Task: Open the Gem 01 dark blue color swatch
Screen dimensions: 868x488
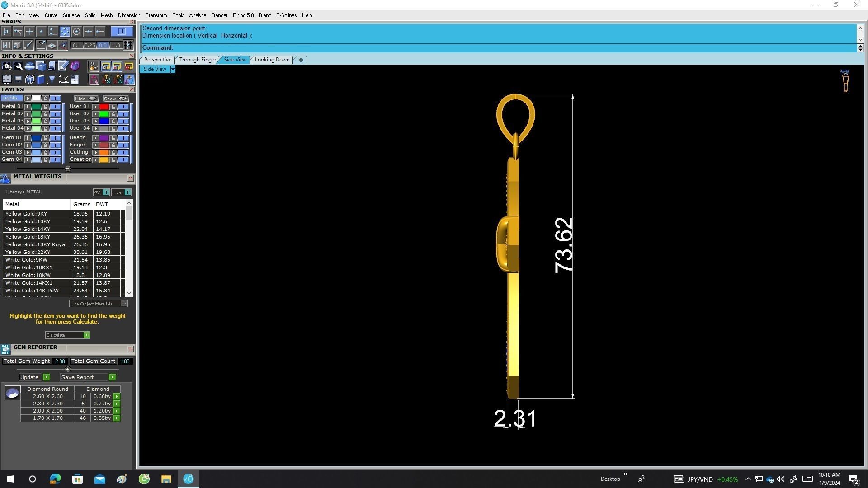Action: pyautogui.click(x=36, y=138)
